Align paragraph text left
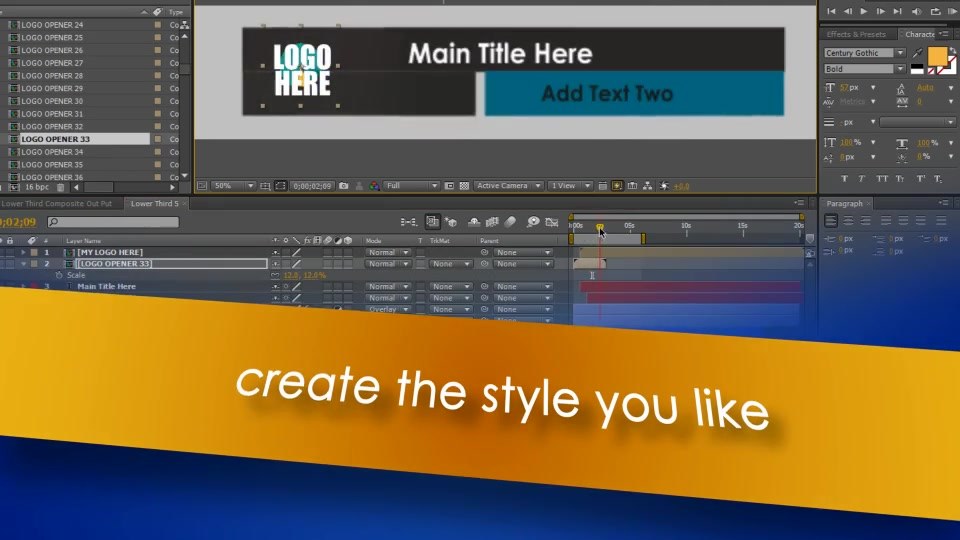Viewport: 960px width, 540px height. pyautogui.click(x=831, y=220)
